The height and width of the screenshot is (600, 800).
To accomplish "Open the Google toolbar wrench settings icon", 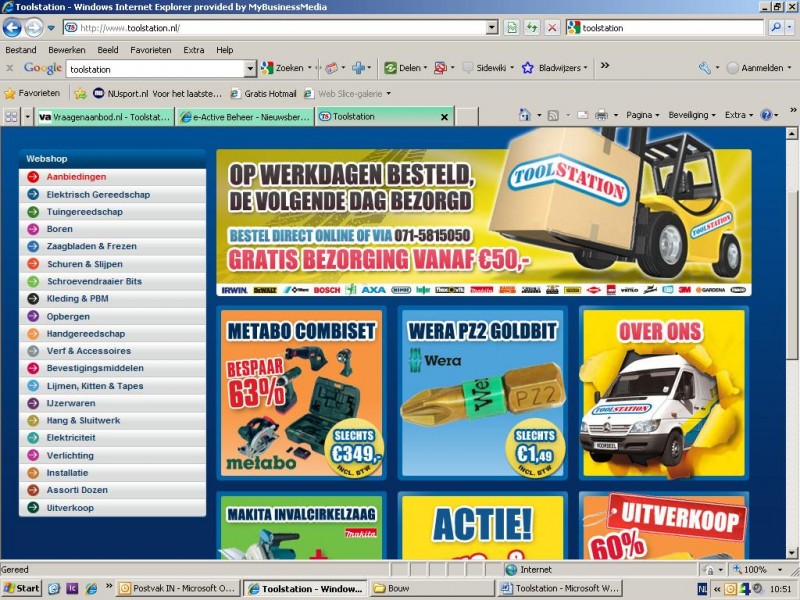I will (x=705, y=68).
